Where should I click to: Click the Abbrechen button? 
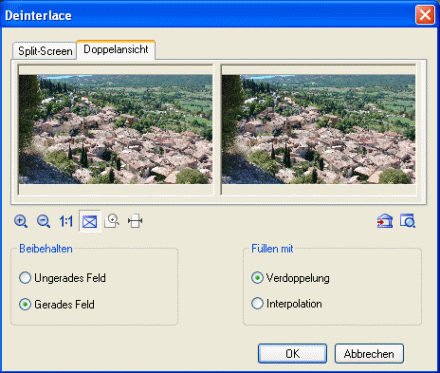(x=369, y=354)
